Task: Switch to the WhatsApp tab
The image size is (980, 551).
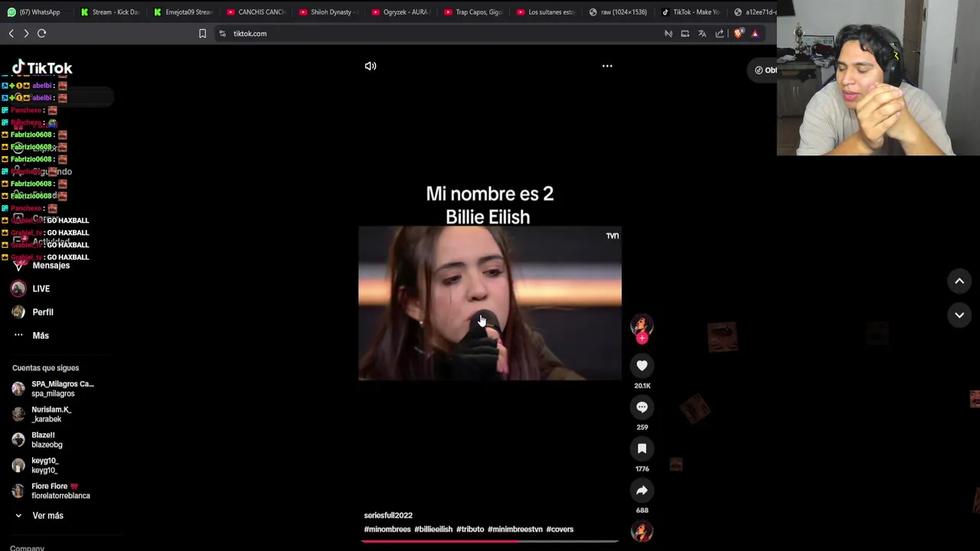Action: 35,12
